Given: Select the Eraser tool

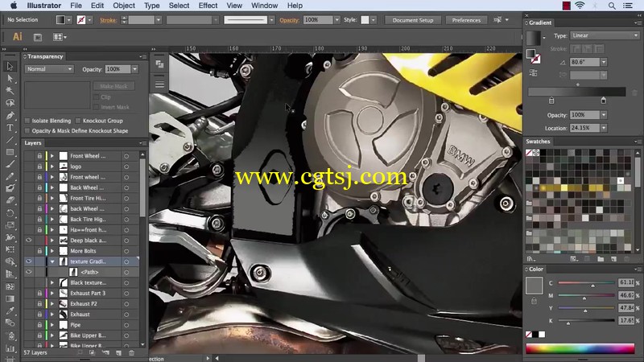Looking at the screenshot, I should [10, 200].
